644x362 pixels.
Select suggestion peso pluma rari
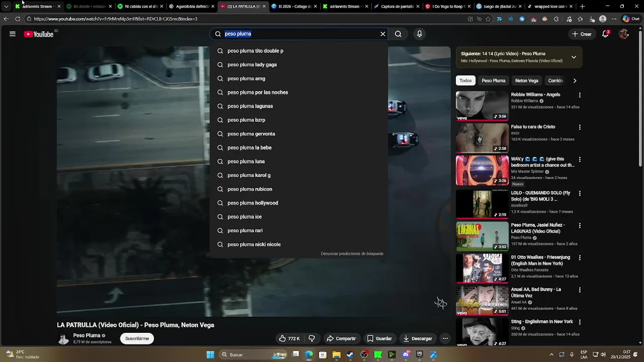coord(299,231)
